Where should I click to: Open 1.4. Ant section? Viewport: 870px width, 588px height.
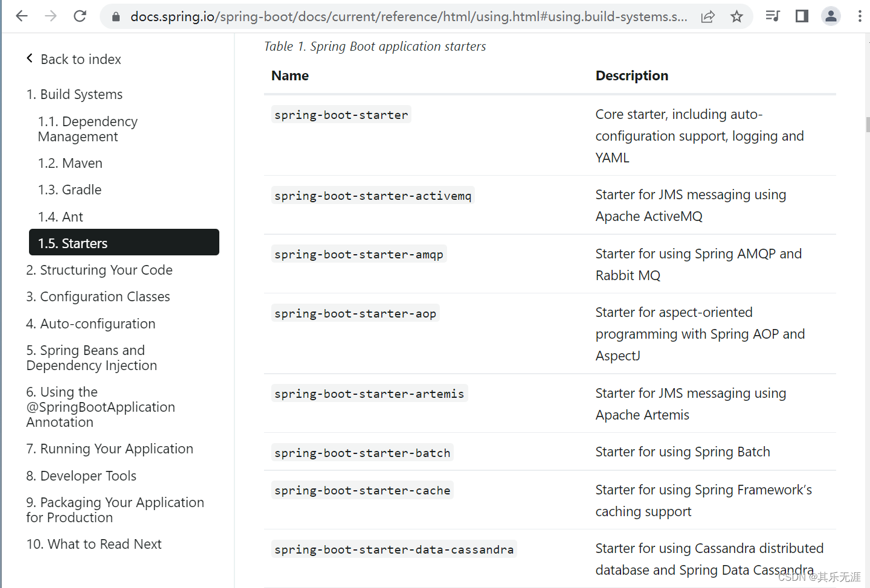(x=60, y=217)
